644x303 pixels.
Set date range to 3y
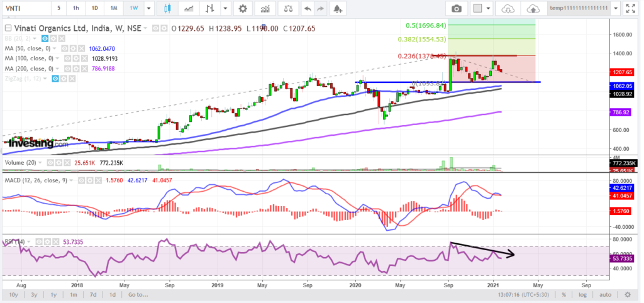[x=35, y=294]
